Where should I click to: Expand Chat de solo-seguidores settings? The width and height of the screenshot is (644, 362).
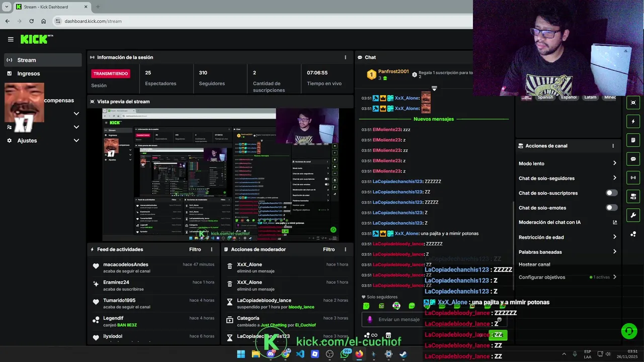pos(615,178)
